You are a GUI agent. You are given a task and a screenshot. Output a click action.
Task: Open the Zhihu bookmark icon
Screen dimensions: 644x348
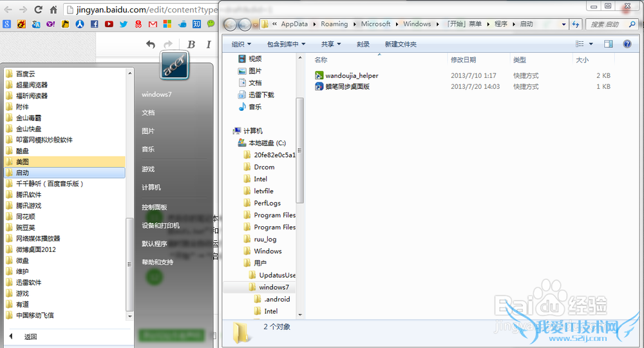[196, 24]
